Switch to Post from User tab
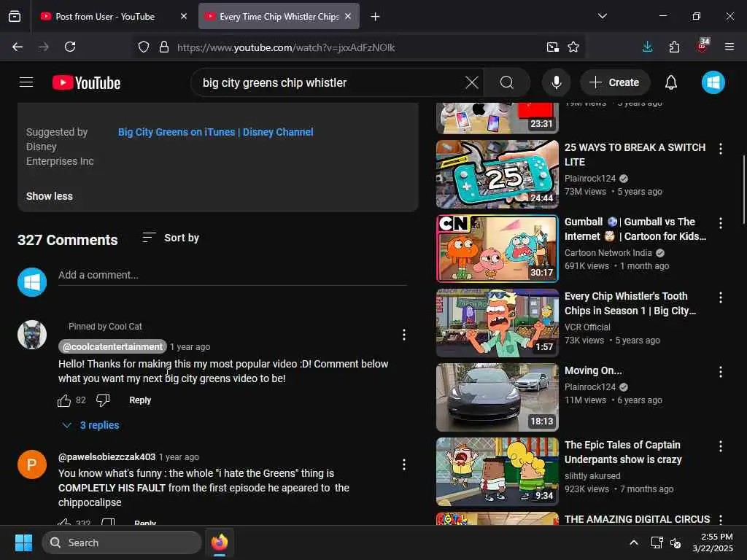747x560 pixels. click(105, 16)
